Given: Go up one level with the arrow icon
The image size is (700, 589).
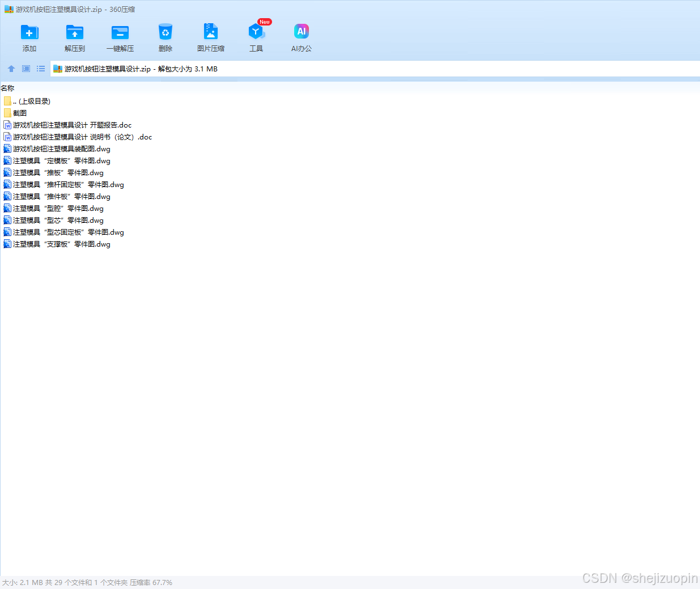Looking at the screenshot, I should point(11,69).
